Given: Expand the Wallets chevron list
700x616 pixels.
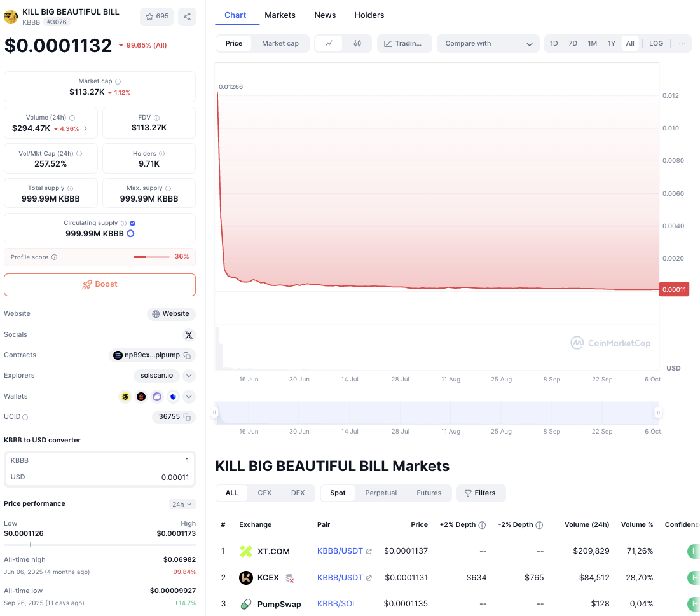Looking at the screenshot, I should pyautogui.click(x=189, y=397).
